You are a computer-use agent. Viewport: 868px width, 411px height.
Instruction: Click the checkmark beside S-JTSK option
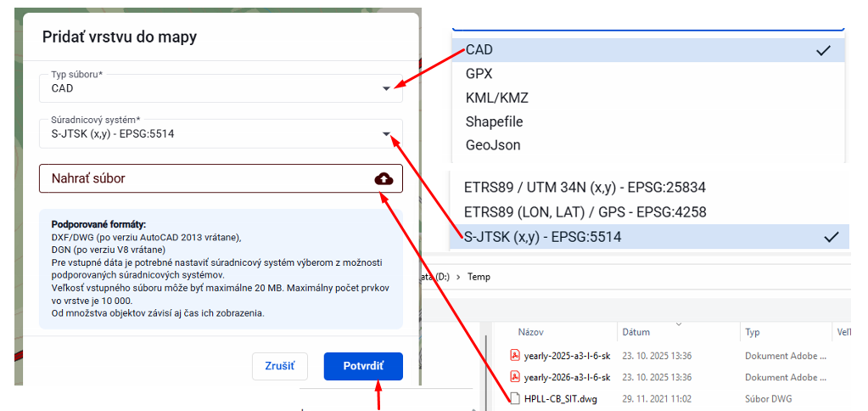click(x=831, y=237)
